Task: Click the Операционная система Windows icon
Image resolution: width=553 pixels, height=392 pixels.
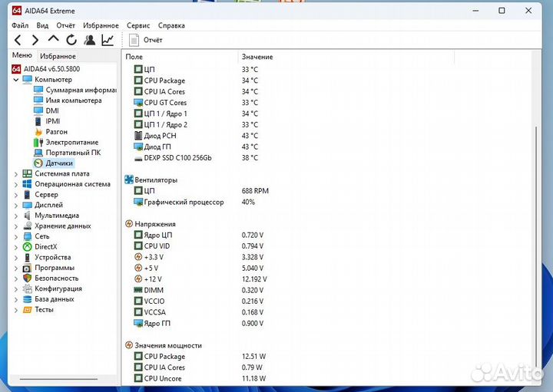Action: 27,184
